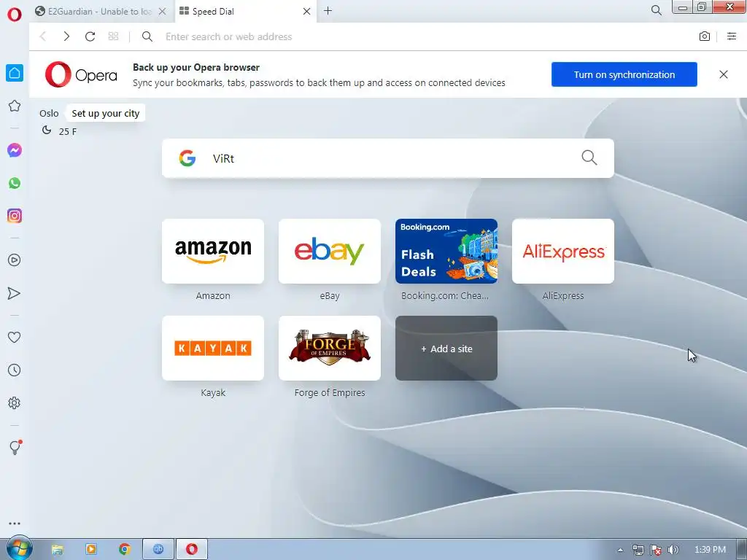Open the volume speaker tray icon
This screenshot has width=747, height=560.
[673, 550]
